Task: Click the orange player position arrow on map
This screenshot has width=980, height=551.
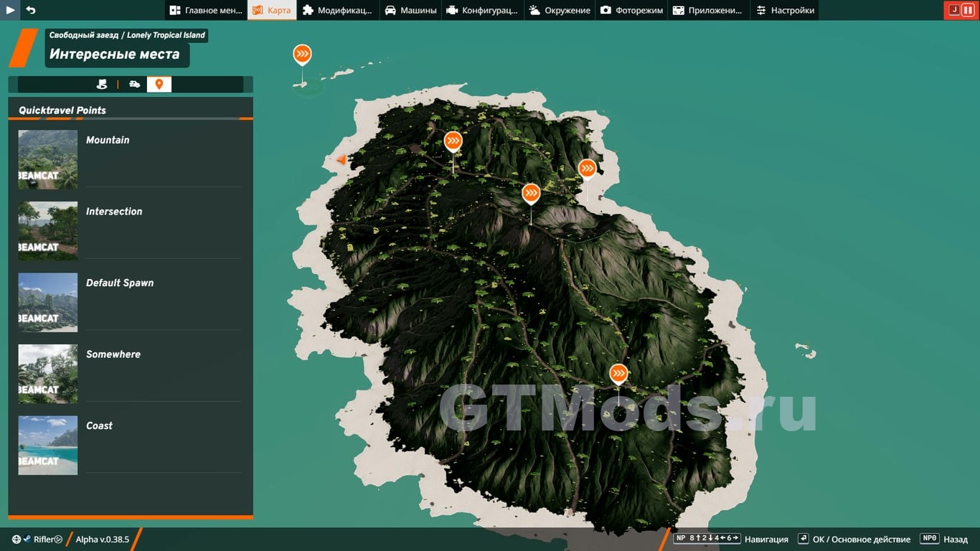Action: 341,160
